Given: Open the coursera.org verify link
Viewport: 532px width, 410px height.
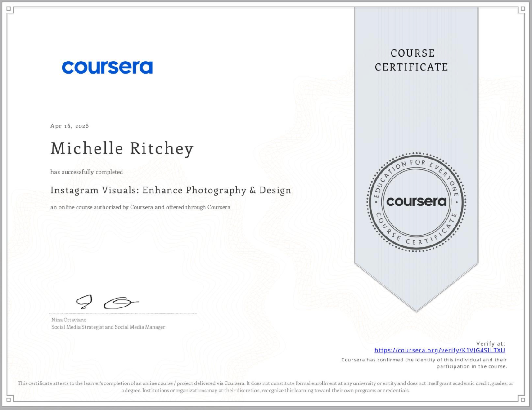Looking at the screenshot, I should [440, 350].
